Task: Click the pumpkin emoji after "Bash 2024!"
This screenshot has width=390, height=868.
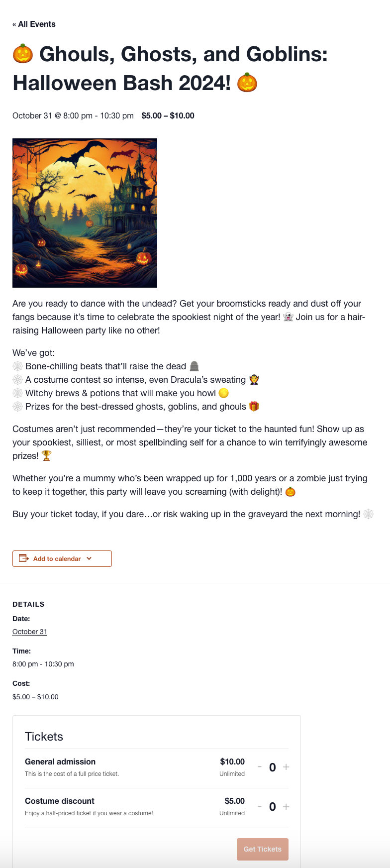Action: point(247,83)
